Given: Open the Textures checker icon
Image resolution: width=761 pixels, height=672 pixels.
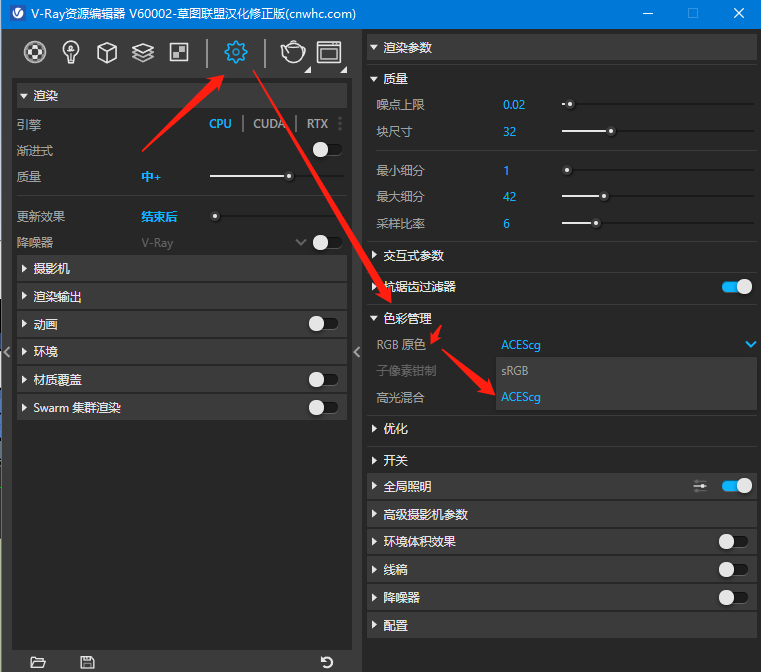Looking at the screenshot, I should 179,52.
